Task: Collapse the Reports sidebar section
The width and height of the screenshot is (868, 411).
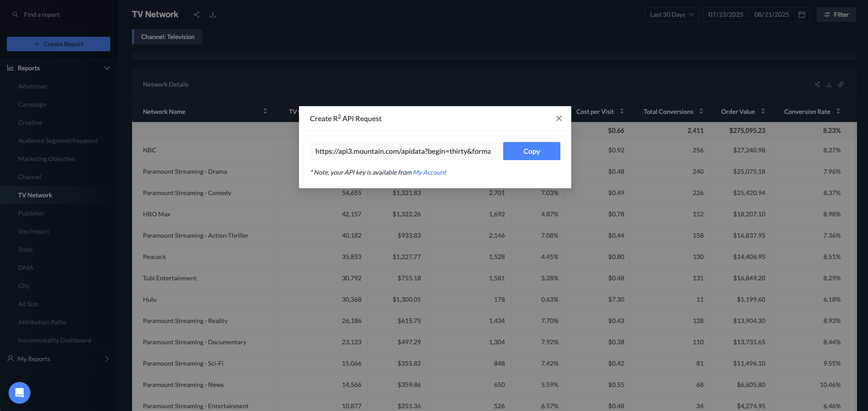Action: click(107, 68)
